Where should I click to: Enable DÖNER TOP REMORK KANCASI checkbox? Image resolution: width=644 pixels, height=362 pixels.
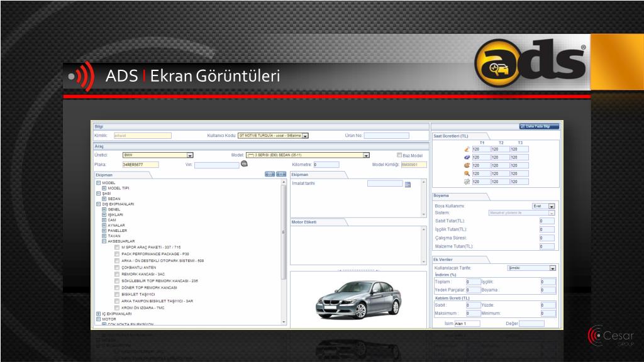click(117, 288)
